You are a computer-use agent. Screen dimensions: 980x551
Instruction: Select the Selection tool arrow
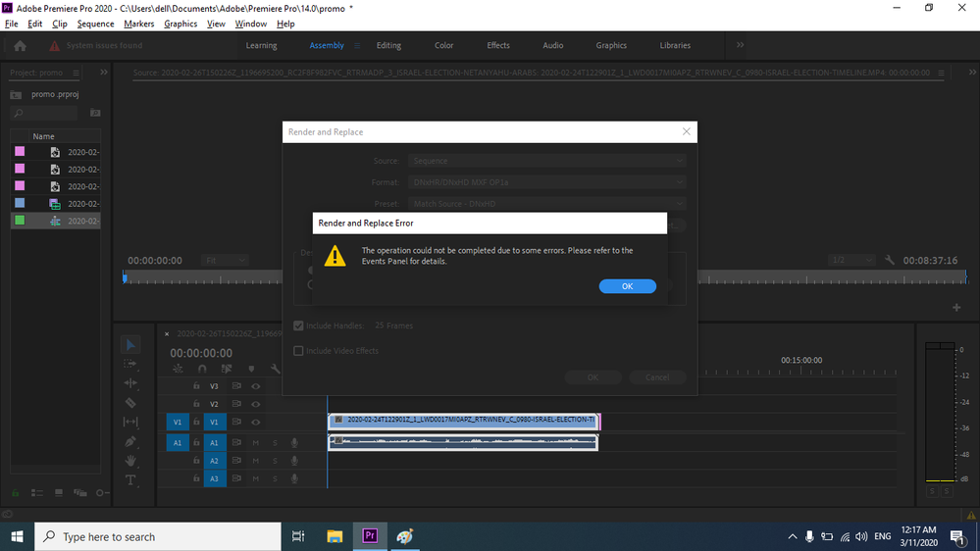pos(130,345)
